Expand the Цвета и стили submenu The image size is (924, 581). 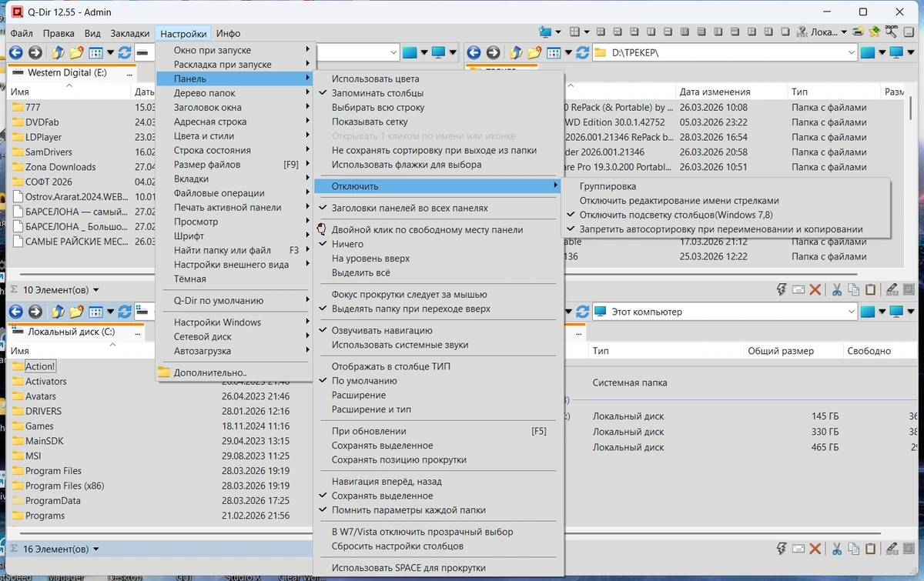(x=236, y=135)
